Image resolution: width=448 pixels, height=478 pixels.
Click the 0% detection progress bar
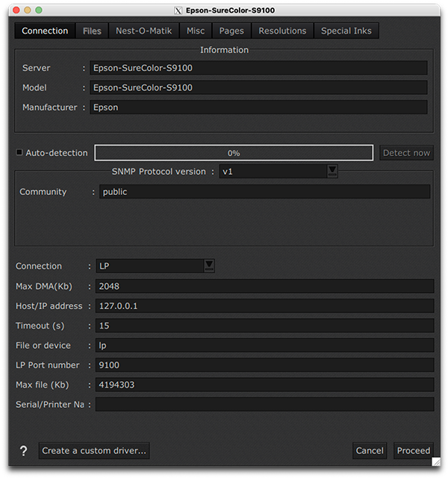tap(234, 152)
